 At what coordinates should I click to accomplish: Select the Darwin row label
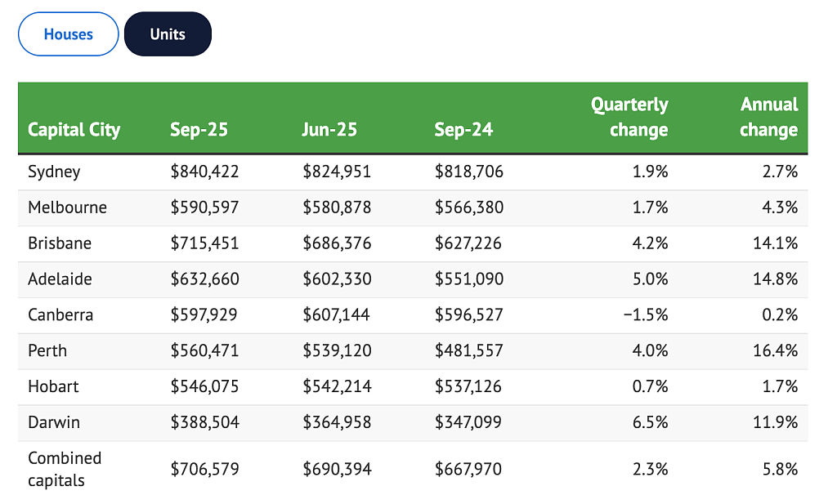(x=54, y=421)
